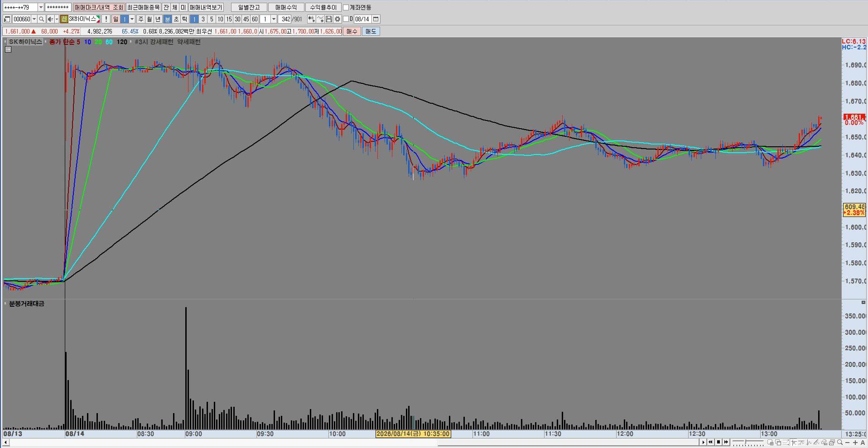Click the crosshair axis tool icon in bottom toolbar
Screen dimensions: 868x448
(x=793, y=443)
